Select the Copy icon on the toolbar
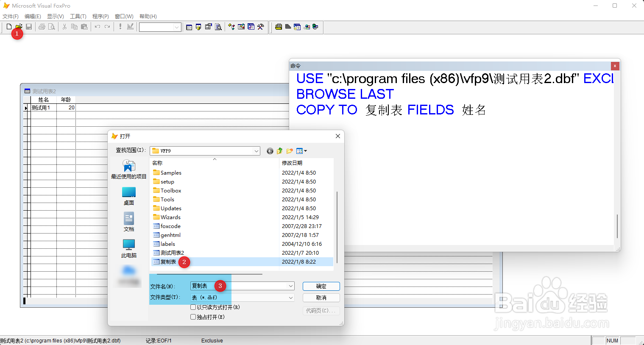 point(74,26)
